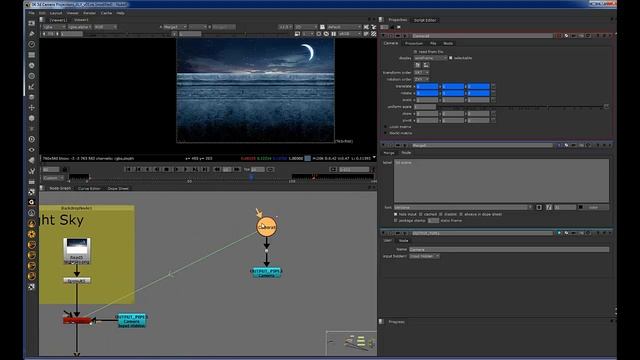
Task: Toggle always in dope sheet checkbox
Action: tap(461, 214)
